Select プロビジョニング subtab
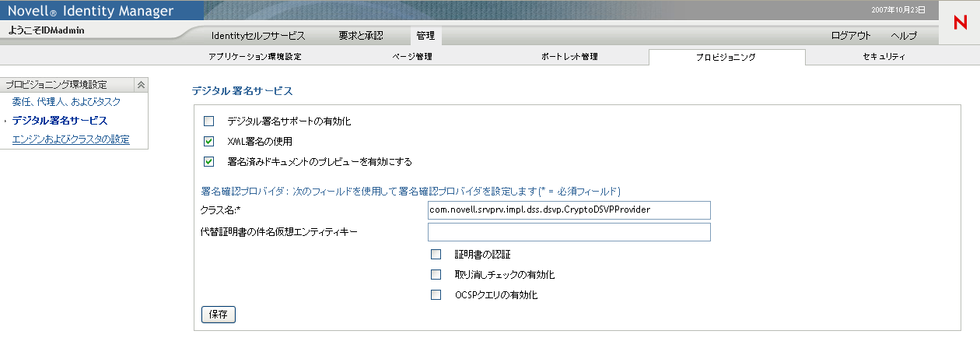Viewport: 980px width, 338px height. click(x=726, y=58)
